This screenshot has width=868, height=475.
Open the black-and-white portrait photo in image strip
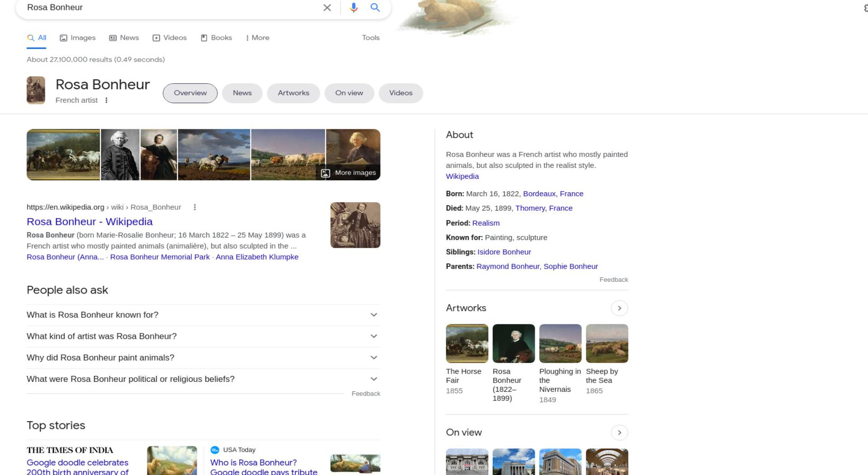(x=120, y=155)
